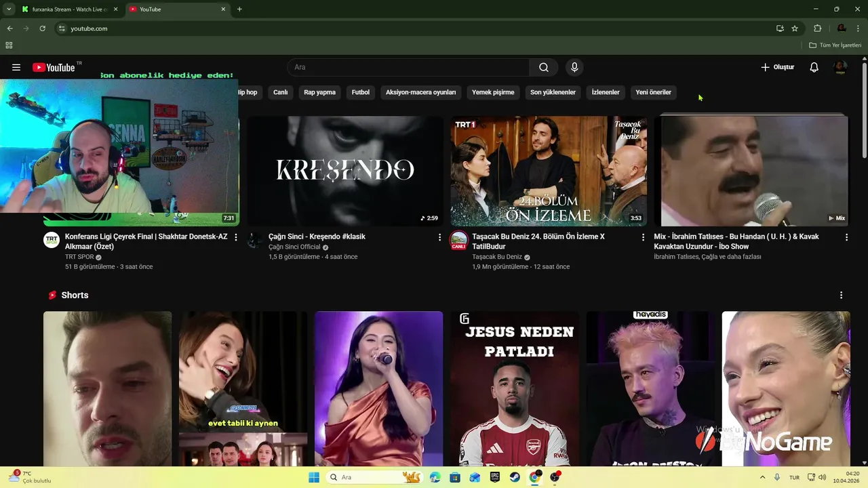This screenshot has width=868, height=488.
Task: Open OBS Studio from taskbar
Action: click(x=555, y=477)
